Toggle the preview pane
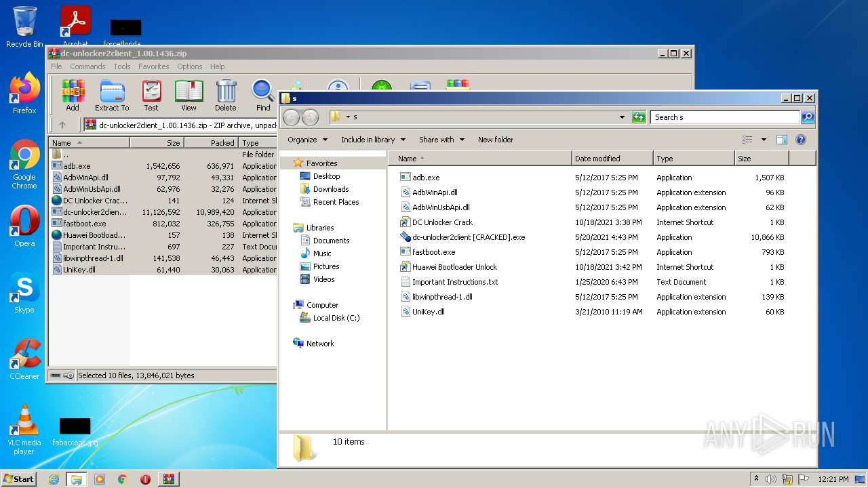The width and height of the screenshot is (868, 488). [782, 140]
